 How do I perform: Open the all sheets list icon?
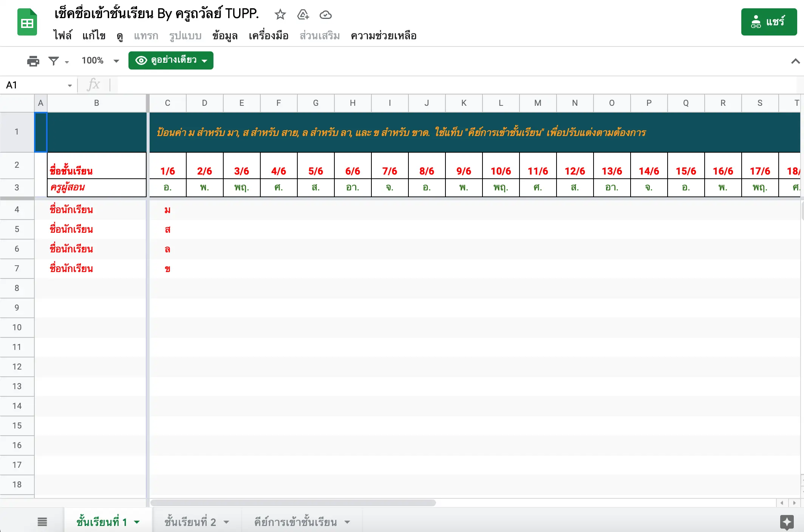tap(42, 522)
